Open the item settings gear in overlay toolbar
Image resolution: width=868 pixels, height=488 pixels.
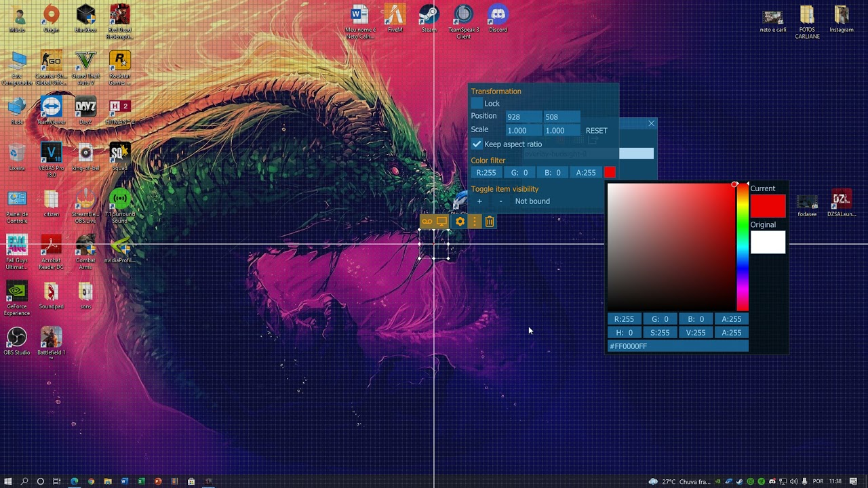(460, 222)
